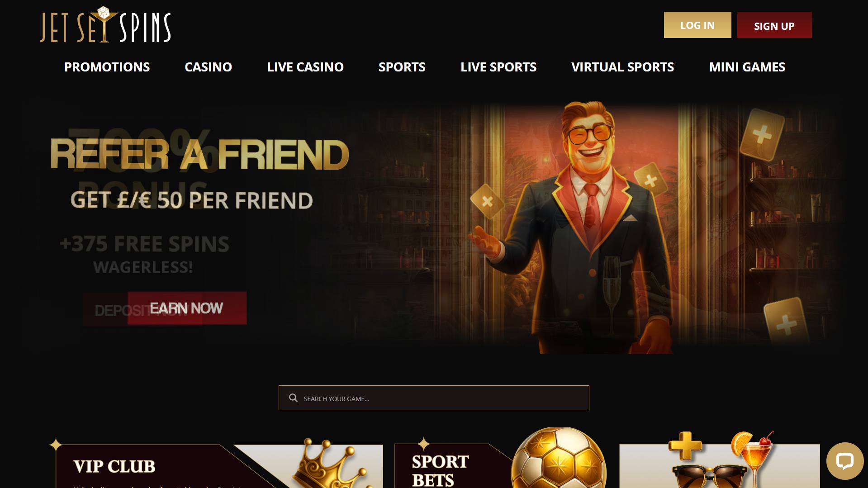Select Sports in navigation bar
This screenshot has width=868, height=488.
point(402,67)
